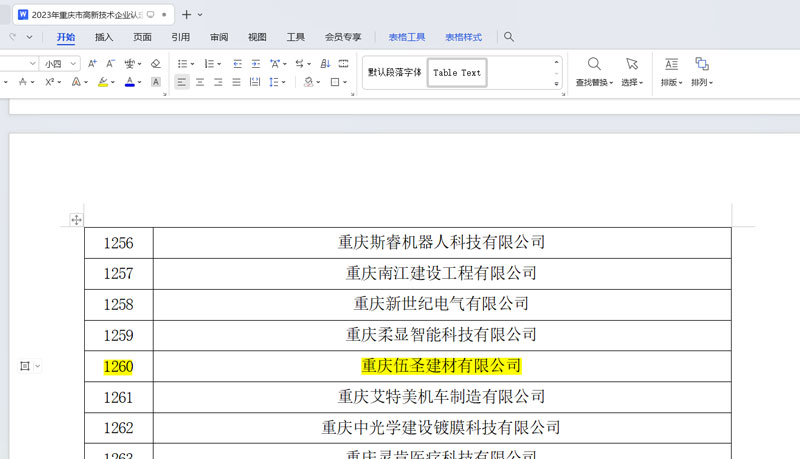Viewport: 800px width, 459px height.
Task: Click the new tab plus button
Action: pos(186,15)
